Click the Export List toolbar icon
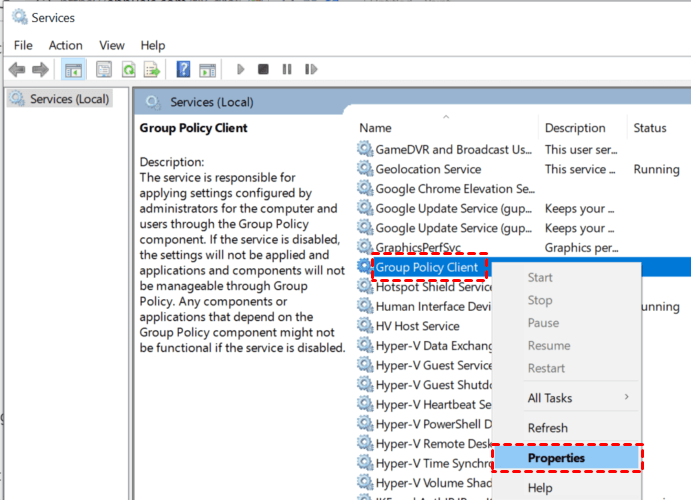Image resolution: width=691 pixels, height=500 pixels. [152, 69]
